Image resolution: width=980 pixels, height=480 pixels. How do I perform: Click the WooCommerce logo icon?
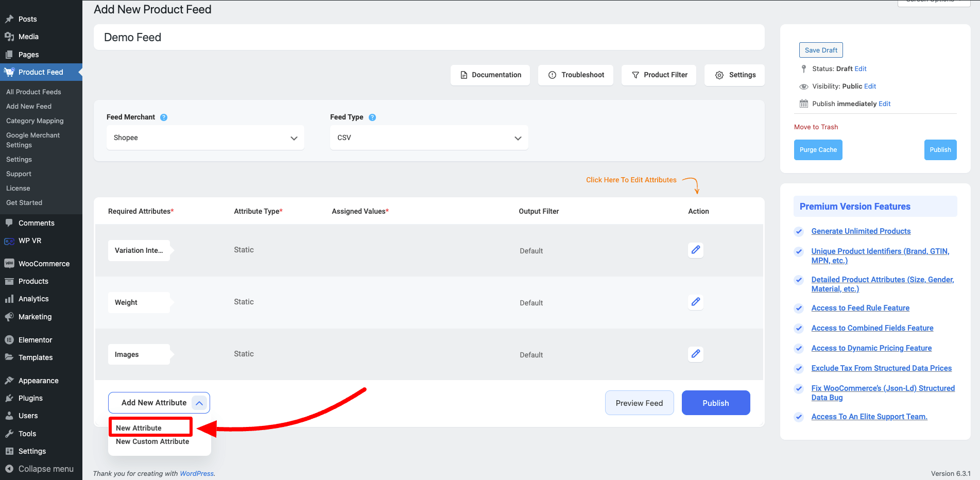tap(9, 263)
